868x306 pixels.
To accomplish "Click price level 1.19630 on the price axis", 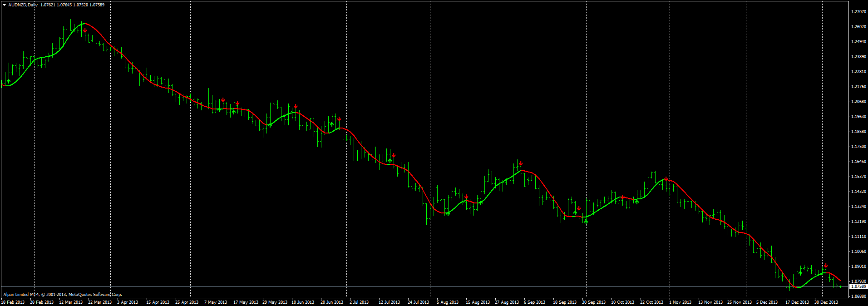I will (x=858, y=117).
